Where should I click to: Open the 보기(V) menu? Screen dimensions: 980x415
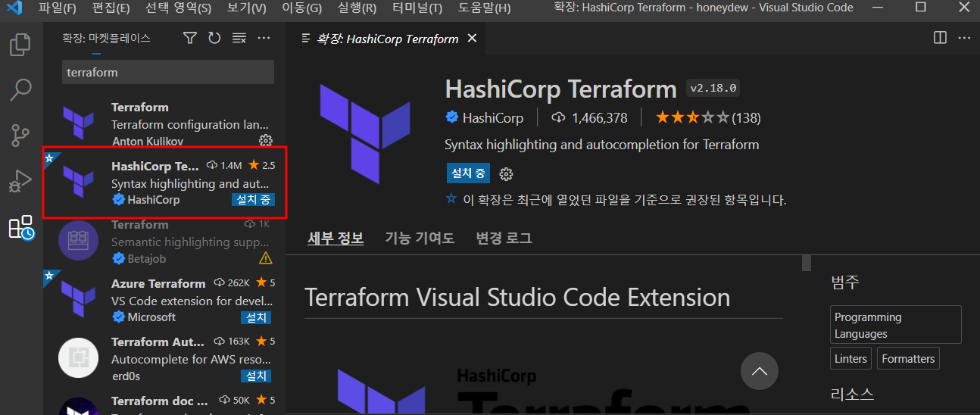click(246, 8)
